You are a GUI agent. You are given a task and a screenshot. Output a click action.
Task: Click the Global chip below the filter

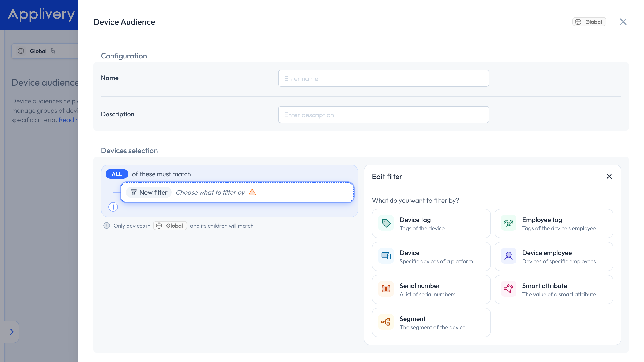click(170, 226)
